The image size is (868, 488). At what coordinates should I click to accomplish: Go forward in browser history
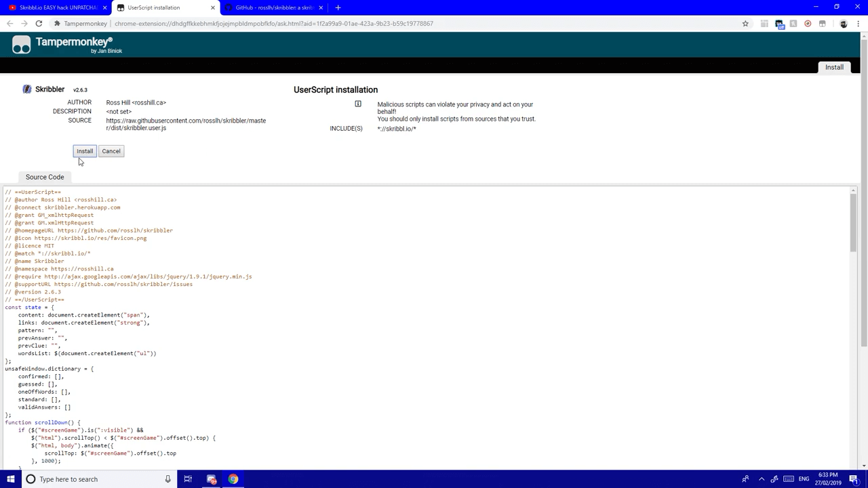pyautogui.click(x=24, y=24)
